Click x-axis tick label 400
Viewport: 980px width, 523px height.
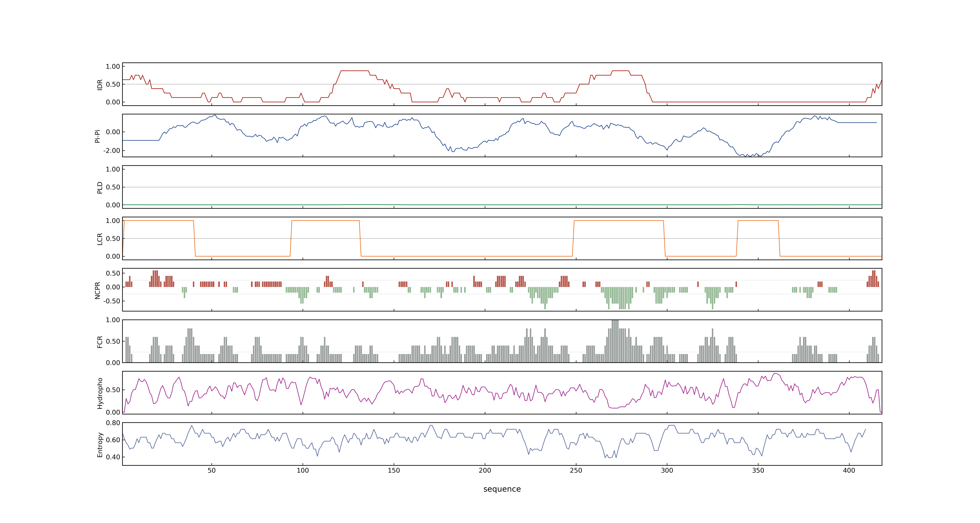(849, 470)
